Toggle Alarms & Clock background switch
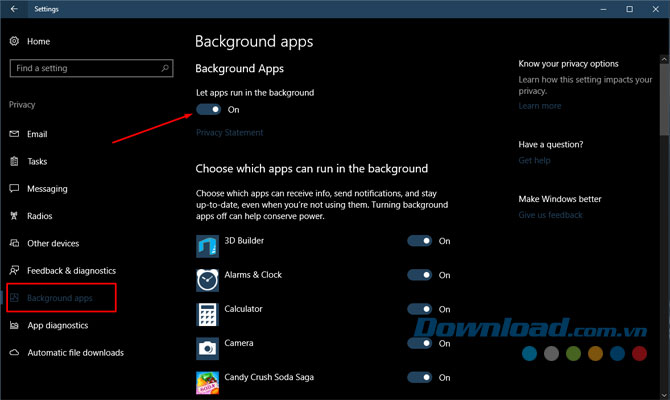Screen dimensions: 670x400 [420, 275]
